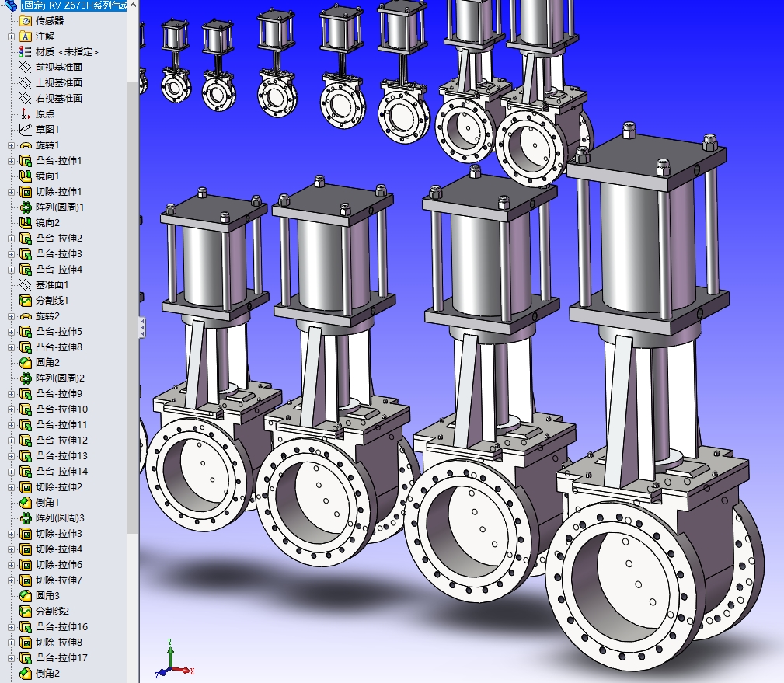Select 凸台-拉伸11 in the feature tree
The height and width of the screenshot is (683, 784).
[x=61, y=424]
